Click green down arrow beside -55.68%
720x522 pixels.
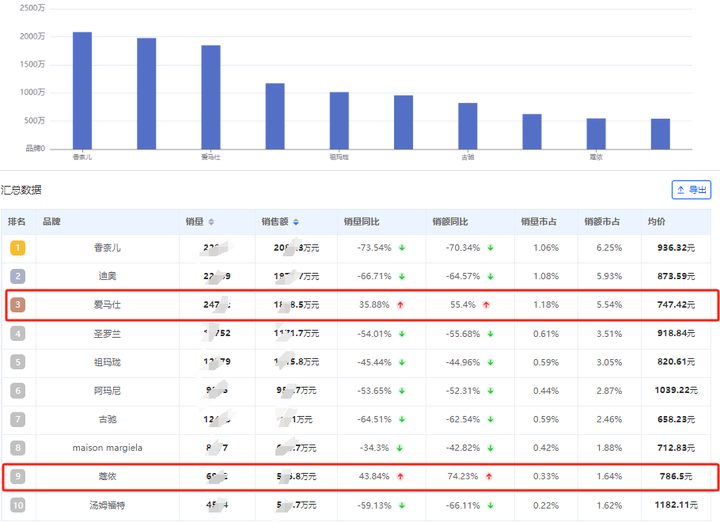(490, 334)
